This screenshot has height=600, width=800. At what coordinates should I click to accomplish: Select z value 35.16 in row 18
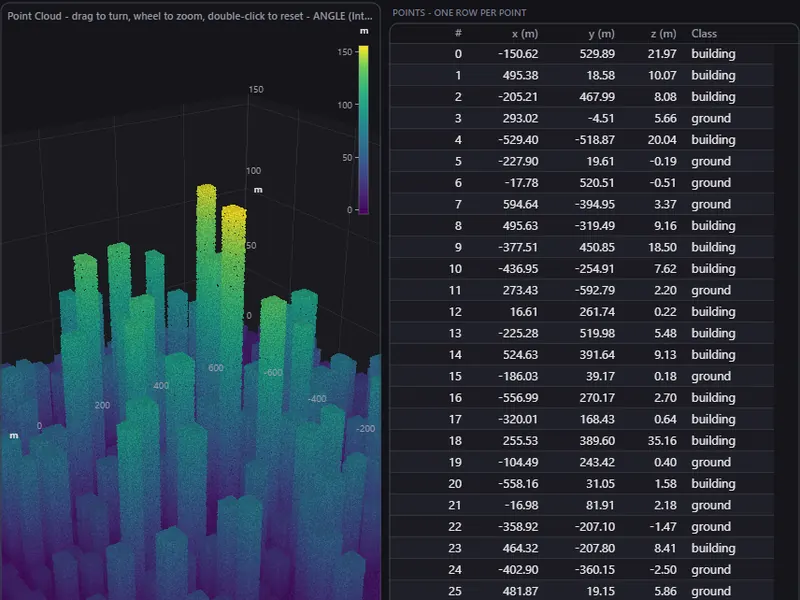pyautogui.click(x=662, y=440)
